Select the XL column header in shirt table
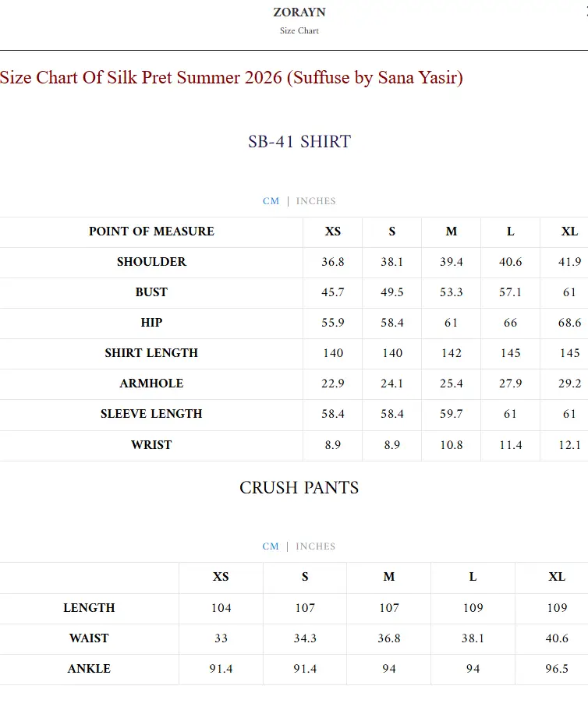Screen dimensions: 588x707 click(569, 232)
